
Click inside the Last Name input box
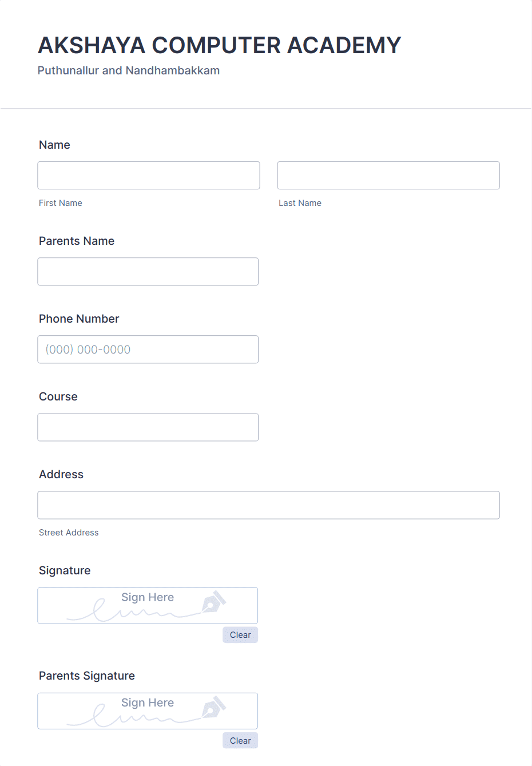[388, 175]
